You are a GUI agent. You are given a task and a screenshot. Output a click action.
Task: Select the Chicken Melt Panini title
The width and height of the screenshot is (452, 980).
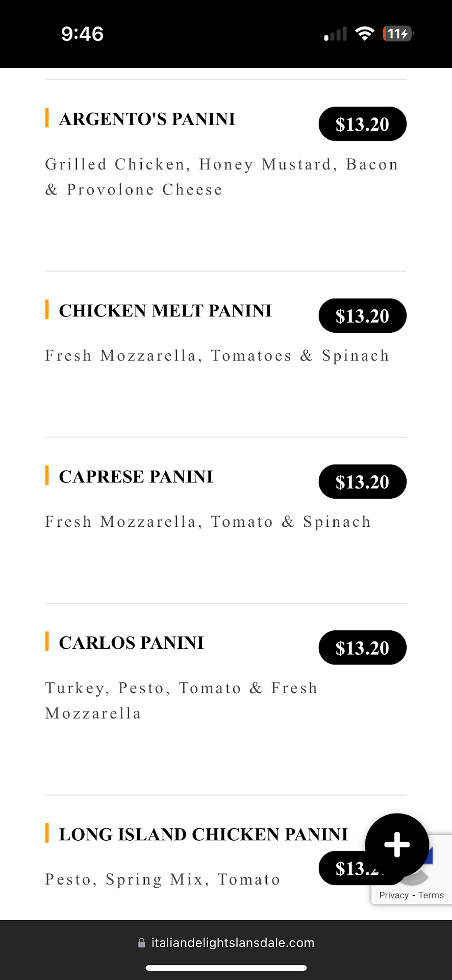click(x=165, y=310)
